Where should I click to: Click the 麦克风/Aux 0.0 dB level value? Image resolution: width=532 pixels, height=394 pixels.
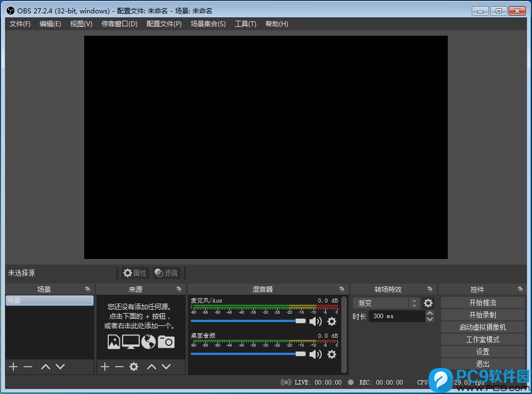[x=328, y=301]
